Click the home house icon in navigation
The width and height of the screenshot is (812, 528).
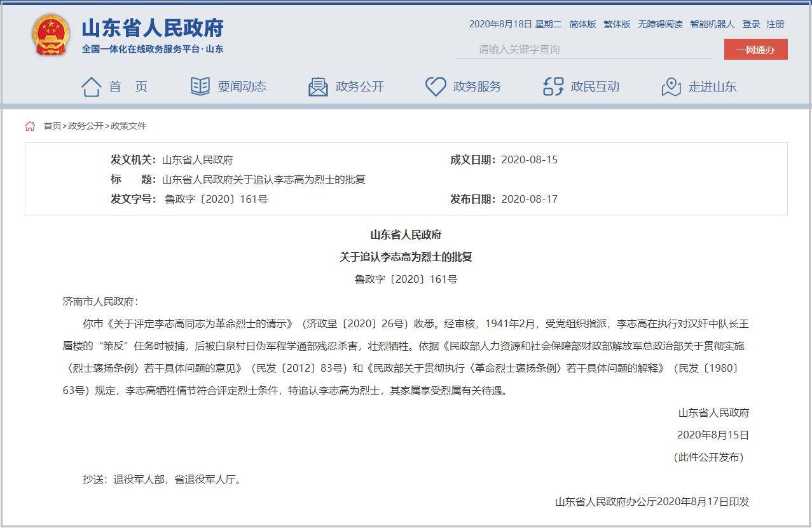pyautogui.click(x=91, y=87)
